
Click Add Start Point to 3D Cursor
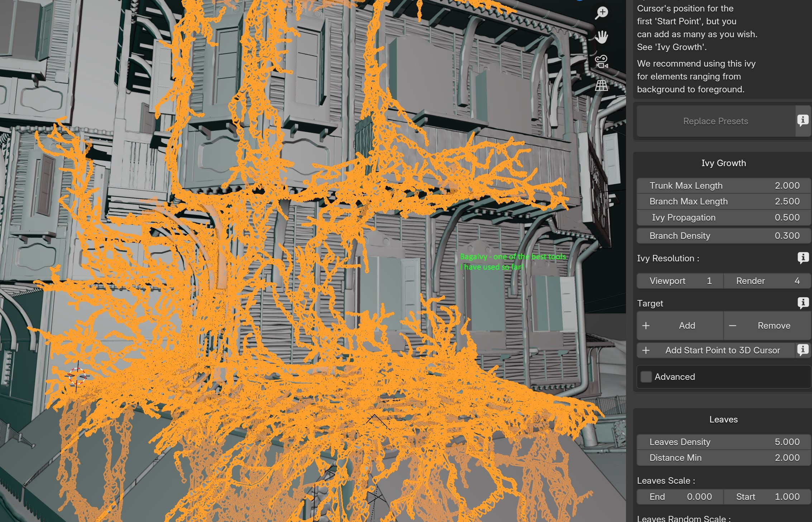coord(722,350)
